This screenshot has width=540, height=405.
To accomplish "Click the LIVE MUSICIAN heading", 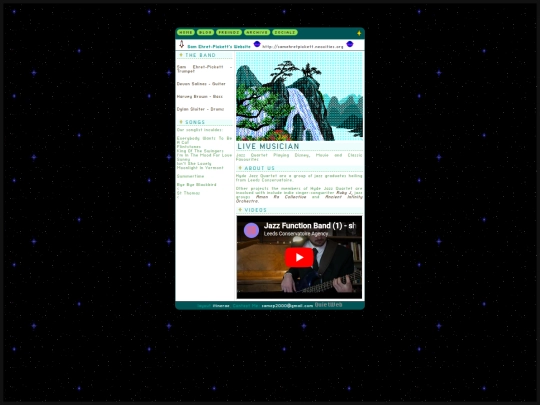I will coord(268,146).
